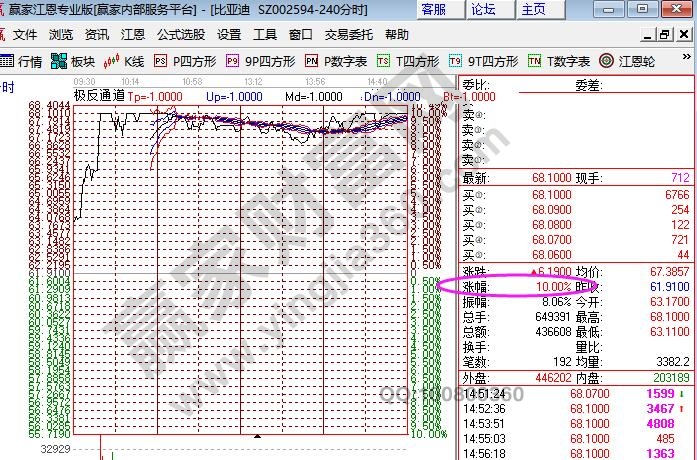Click the 论坛 forum button

[x=483, y=9]
